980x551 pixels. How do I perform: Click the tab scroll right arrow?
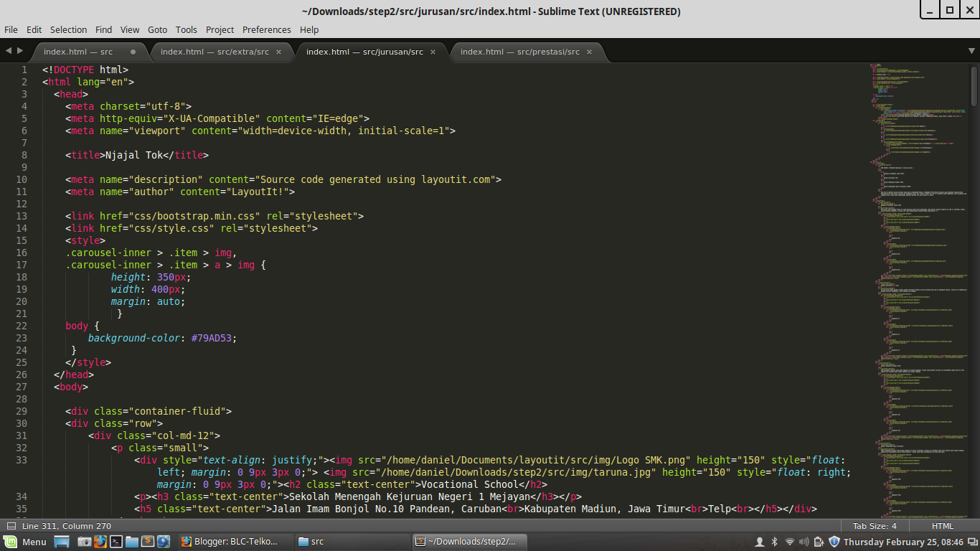click(x=20, y=51)
